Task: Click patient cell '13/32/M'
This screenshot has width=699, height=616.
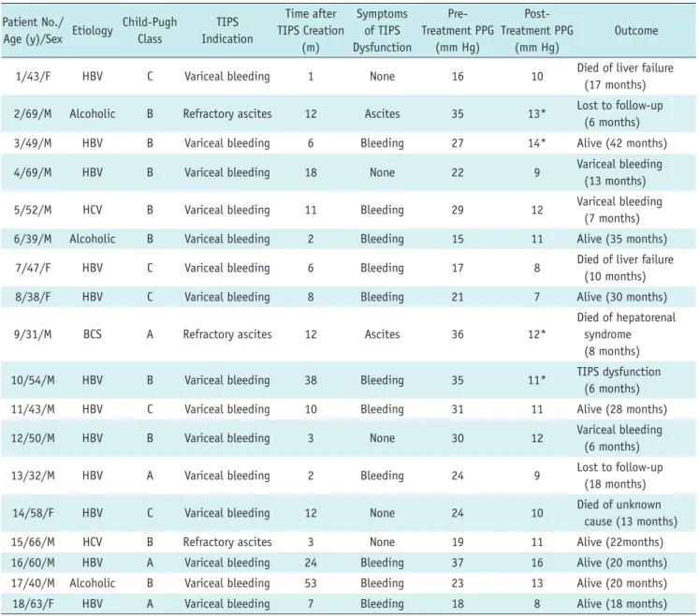Action: coord(33,476)
